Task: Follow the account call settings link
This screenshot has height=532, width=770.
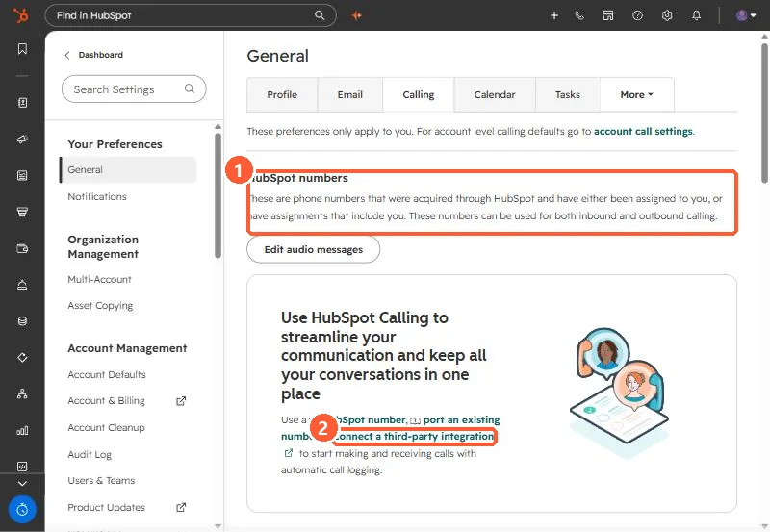Action: point(643,132)
